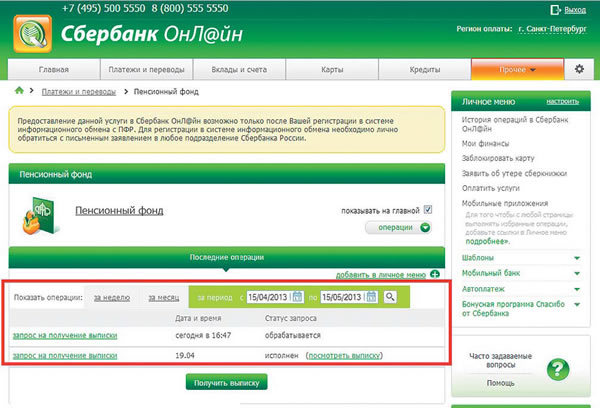Open Часто задаваемые вопросы
This screenshot has height=408, width=600.
(501, 360)
